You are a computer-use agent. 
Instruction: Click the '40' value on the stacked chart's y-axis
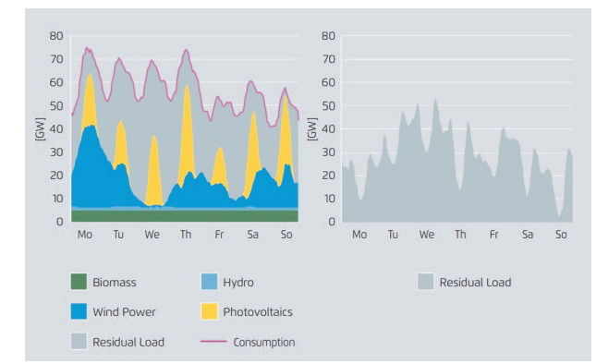click(x=56, y=128)
